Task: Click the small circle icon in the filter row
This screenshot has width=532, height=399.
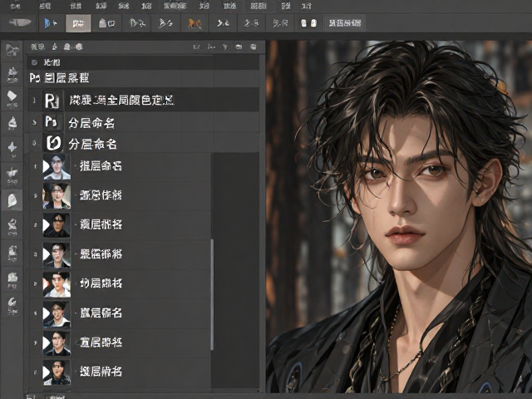Action: coord(34,62)
